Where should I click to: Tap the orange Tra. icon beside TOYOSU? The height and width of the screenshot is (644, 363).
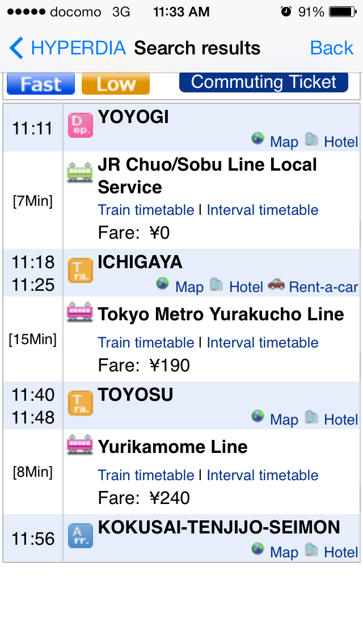tap(80, 403)
